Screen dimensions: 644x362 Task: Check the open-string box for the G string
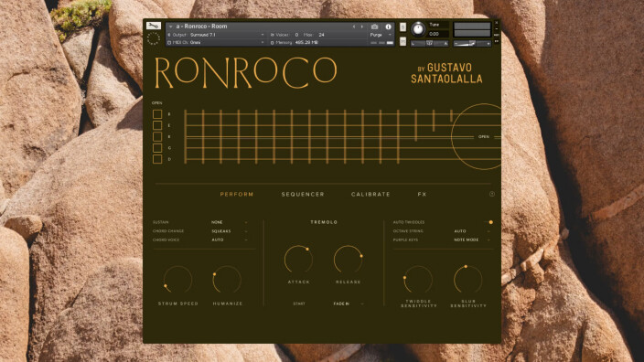point(157,148)
